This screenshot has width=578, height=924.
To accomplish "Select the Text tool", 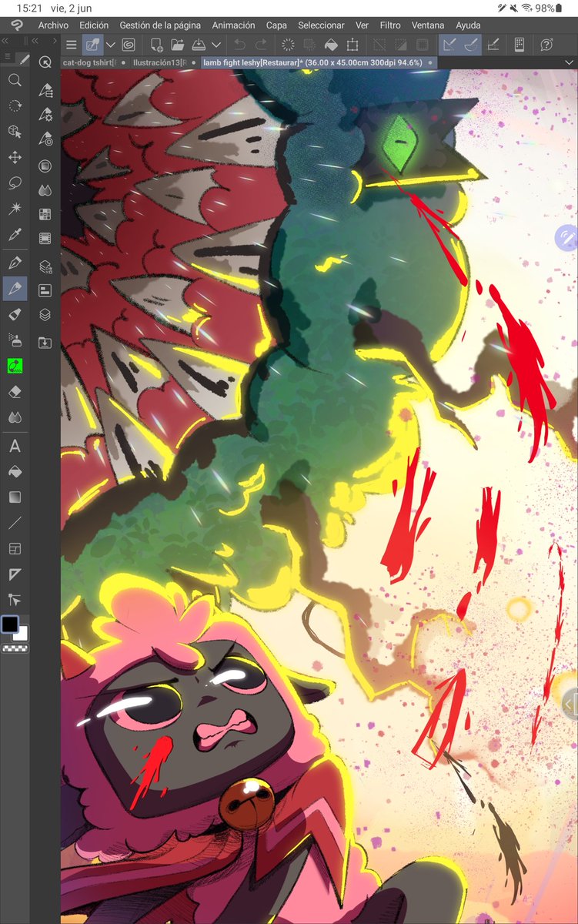I will pos(15,446).
